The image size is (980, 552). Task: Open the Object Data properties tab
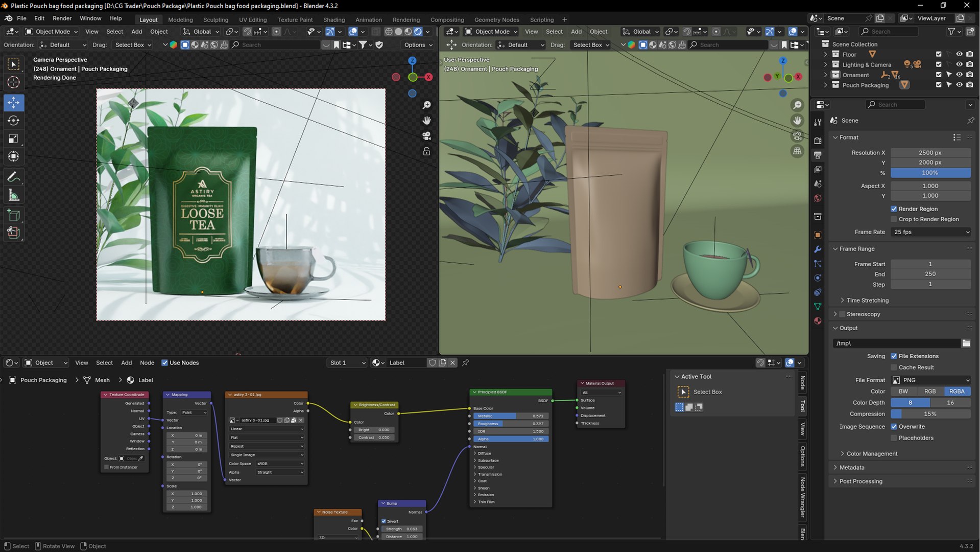click(818, 307)
